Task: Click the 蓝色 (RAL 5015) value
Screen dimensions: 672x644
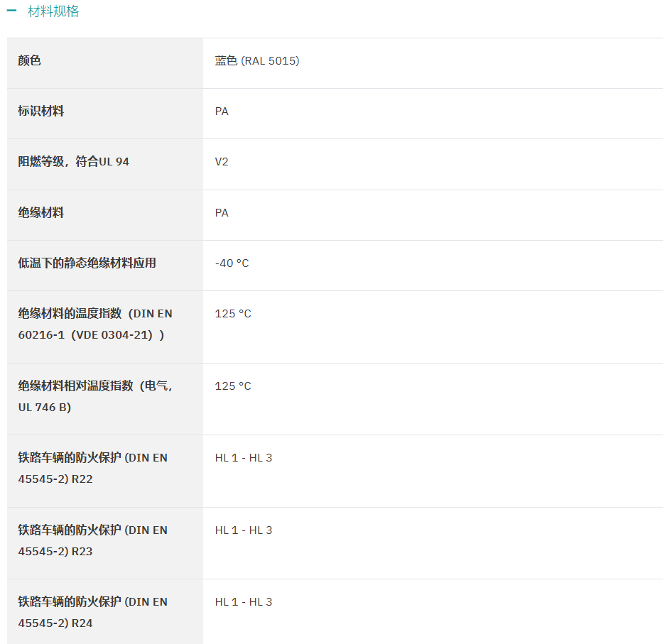Action: pos(257,61)
